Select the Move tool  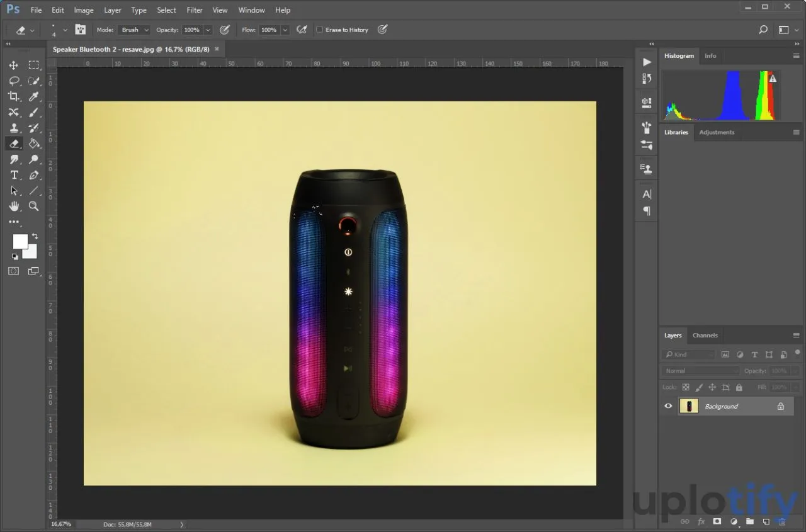click(x=14, y=65)
